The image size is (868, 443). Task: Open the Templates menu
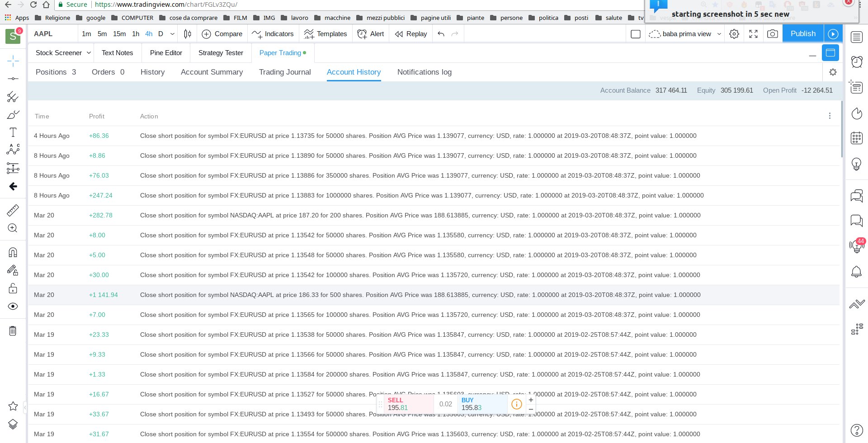(325, 34)
